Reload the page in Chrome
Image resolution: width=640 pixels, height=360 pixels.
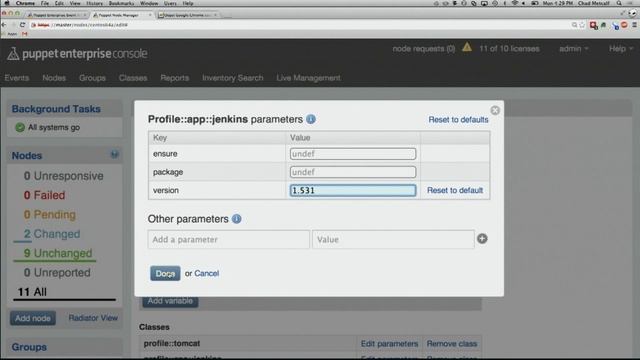(22, 25)
